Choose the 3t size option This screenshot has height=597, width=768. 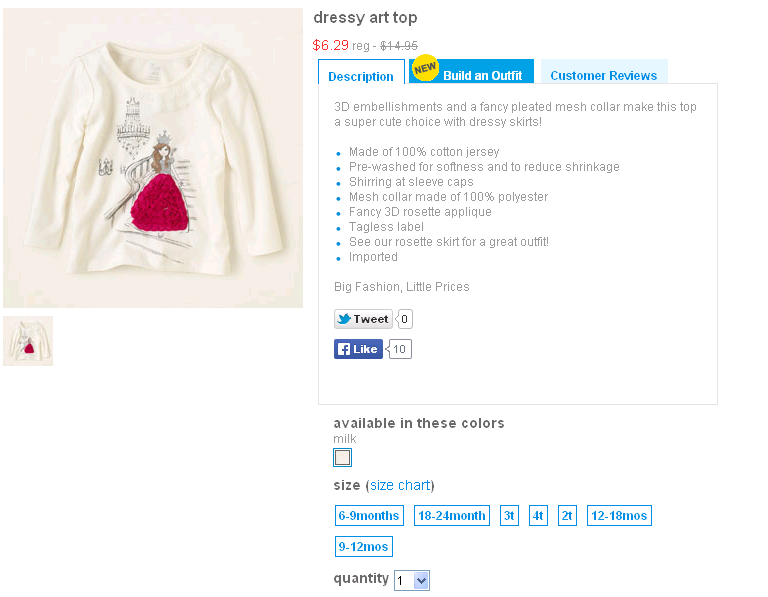[x=509, y=516]
